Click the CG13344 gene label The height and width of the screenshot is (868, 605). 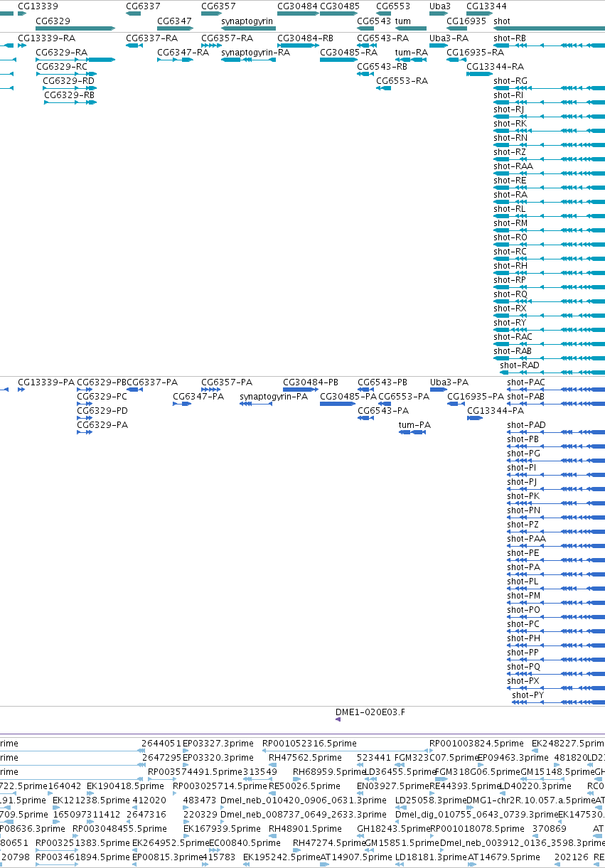coord(486,6)
